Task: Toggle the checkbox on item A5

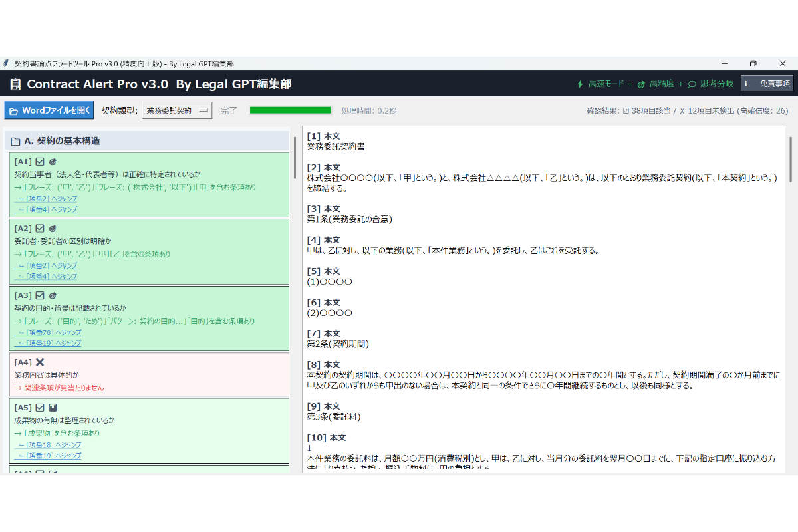Action: (40, 408)
